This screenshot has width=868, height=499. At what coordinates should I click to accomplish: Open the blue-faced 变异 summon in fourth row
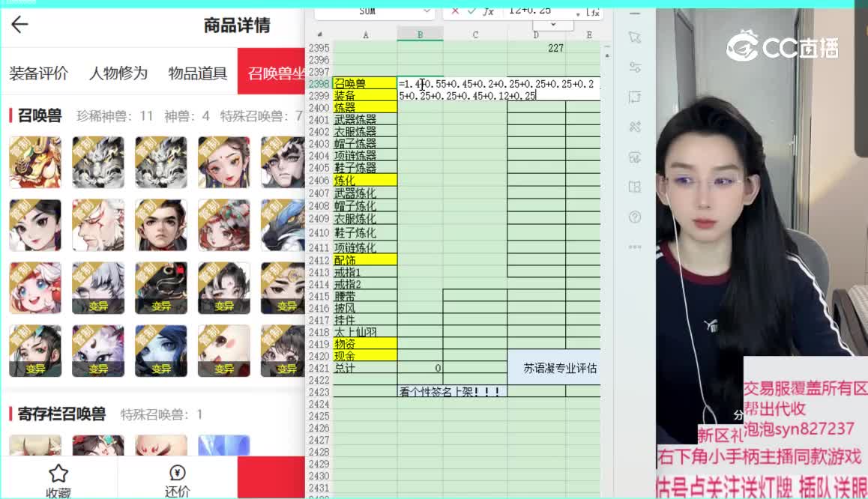click(x=161, y=351)
